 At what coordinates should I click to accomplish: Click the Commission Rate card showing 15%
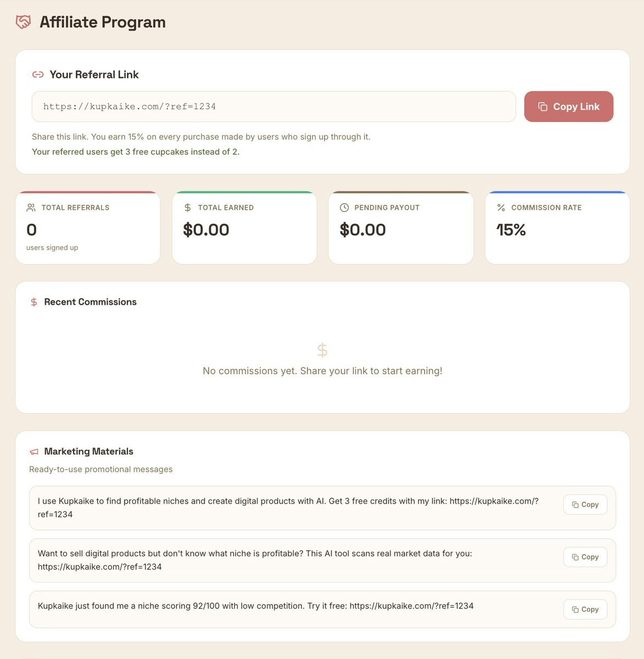point(557,227)
